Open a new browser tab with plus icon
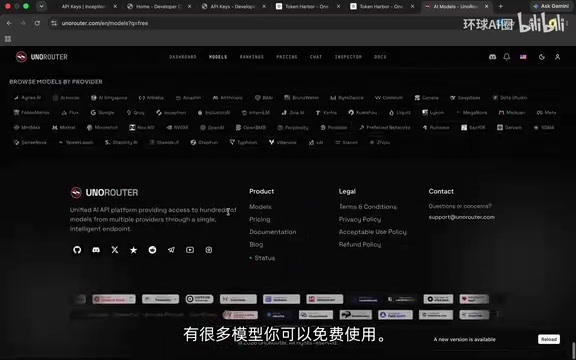This screenshot has width=576, height=360. pos(500,6)
